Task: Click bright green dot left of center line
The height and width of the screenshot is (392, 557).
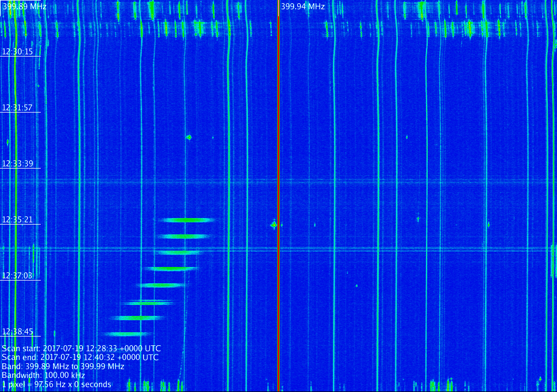Action: point(273,224)
